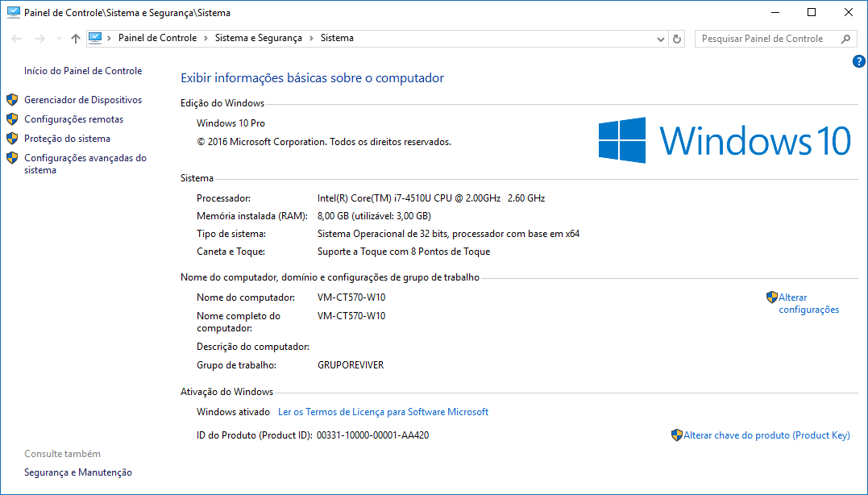Select Sistema in the breadcrumb
This screenshot has width=868, height=495.
[337, 38]
